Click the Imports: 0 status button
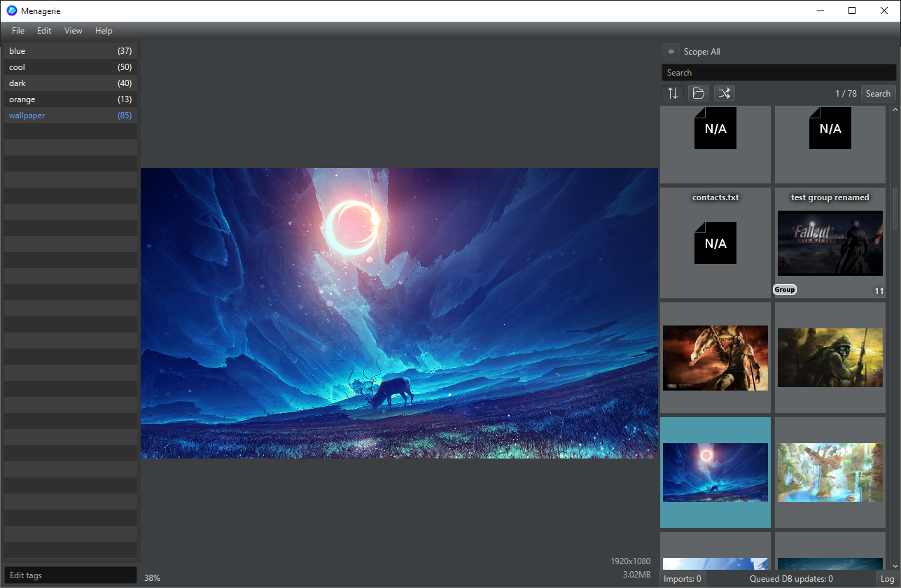901x588 pixels. click(683, 579)
